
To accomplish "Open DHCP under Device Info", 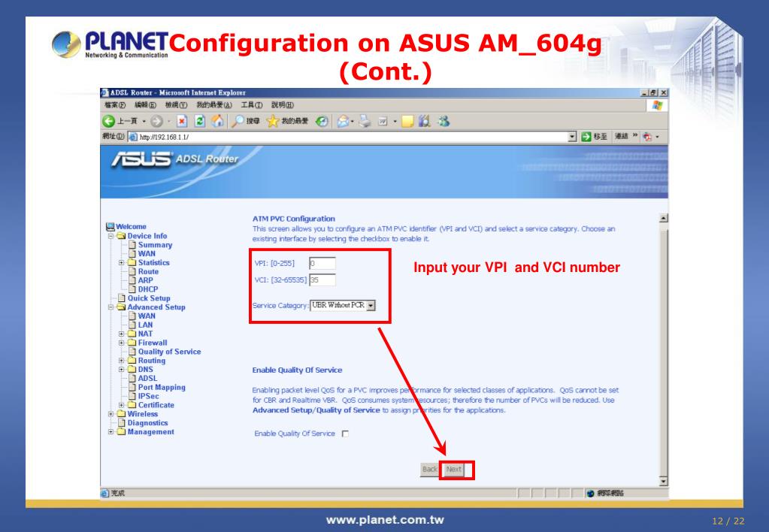I will 147,289.
